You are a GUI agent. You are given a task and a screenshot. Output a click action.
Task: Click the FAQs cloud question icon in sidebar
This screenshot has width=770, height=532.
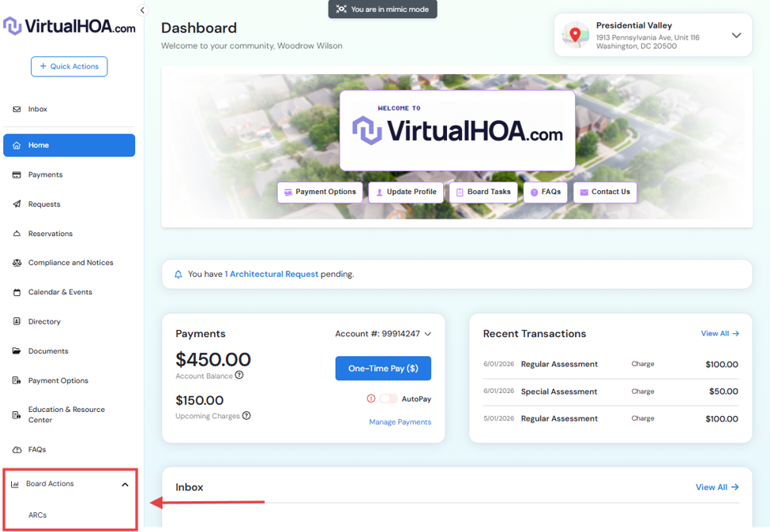(x=17, y=450)
